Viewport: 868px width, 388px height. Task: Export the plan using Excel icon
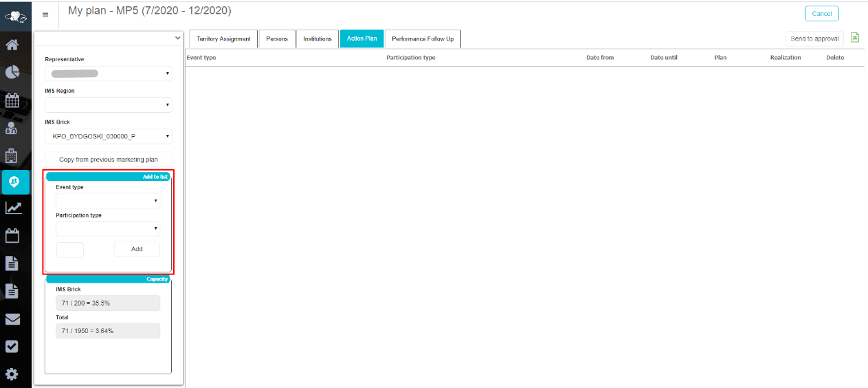point(855,38)
